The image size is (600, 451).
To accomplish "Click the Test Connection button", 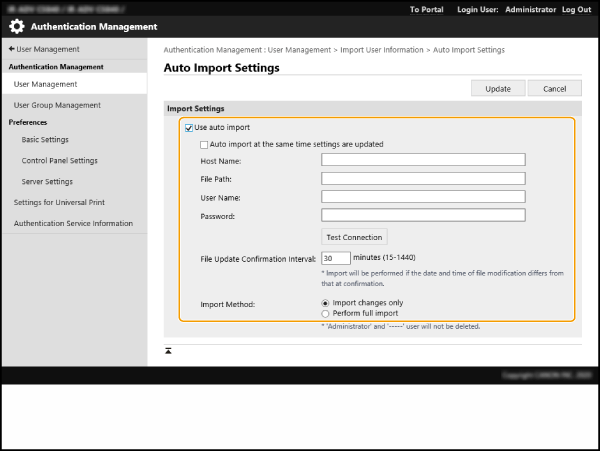I will click(354, 237).
